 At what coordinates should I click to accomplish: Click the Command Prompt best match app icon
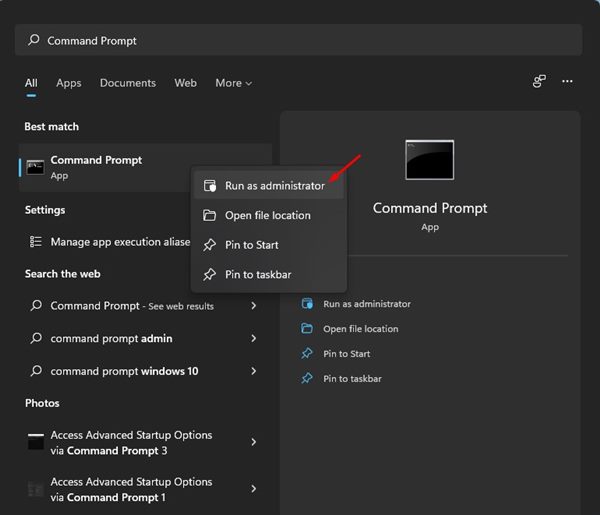coord(35,168)
